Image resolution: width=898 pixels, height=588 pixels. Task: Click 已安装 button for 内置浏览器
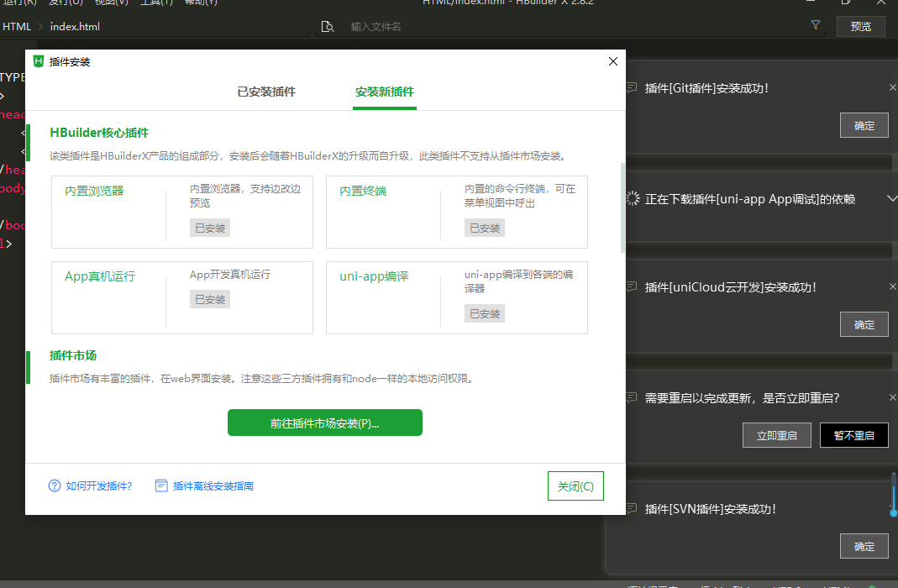[x=210, y=228]
